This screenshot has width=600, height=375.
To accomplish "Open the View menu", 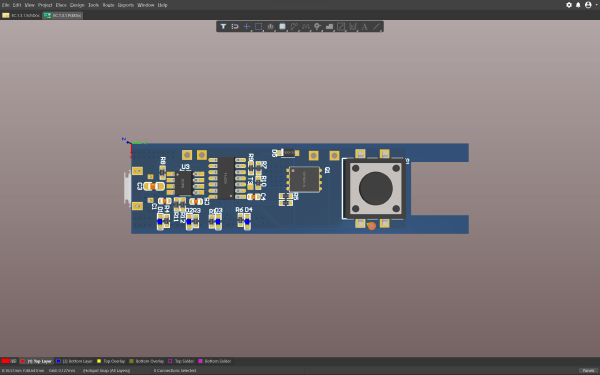I will click(29, 5).
